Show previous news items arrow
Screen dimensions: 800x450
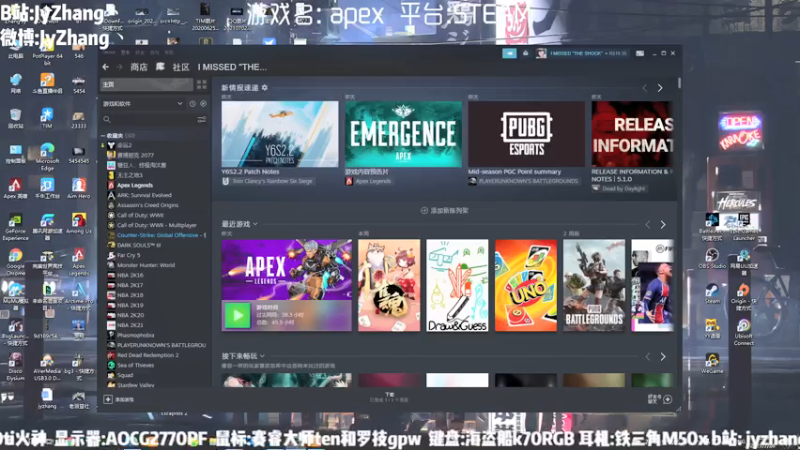click(645, 88)
